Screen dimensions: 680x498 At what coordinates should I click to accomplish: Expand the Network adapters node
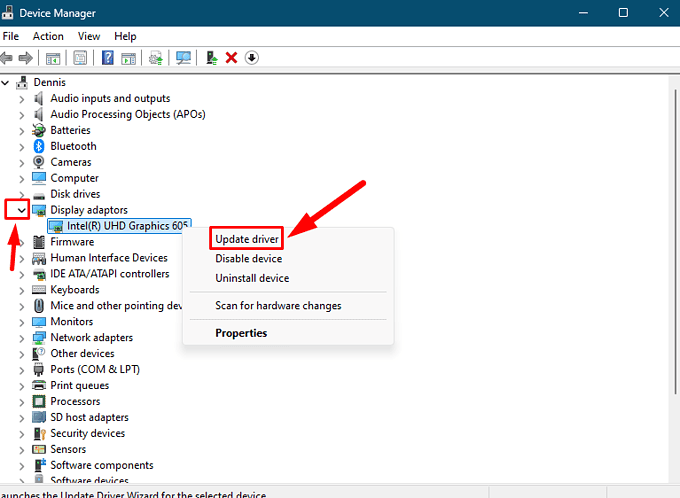point(22,337)
